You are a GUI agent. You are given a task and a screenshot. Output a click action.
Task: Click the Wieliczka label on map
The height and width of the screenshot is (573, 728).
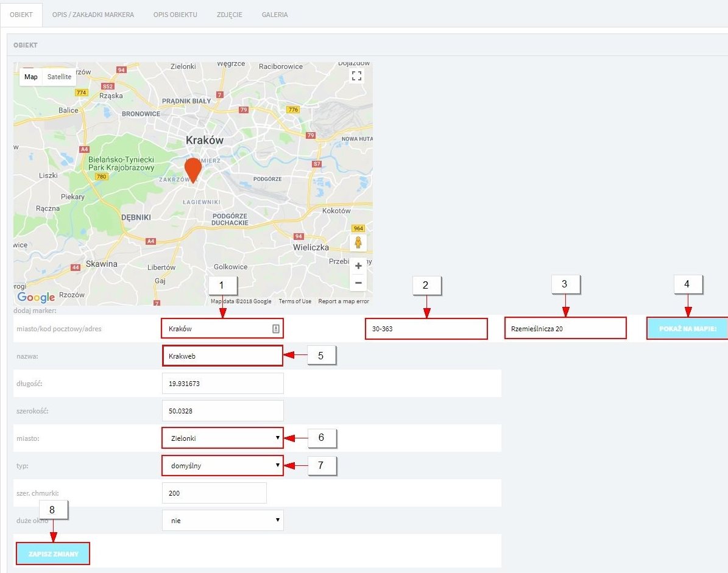[311, 247]
